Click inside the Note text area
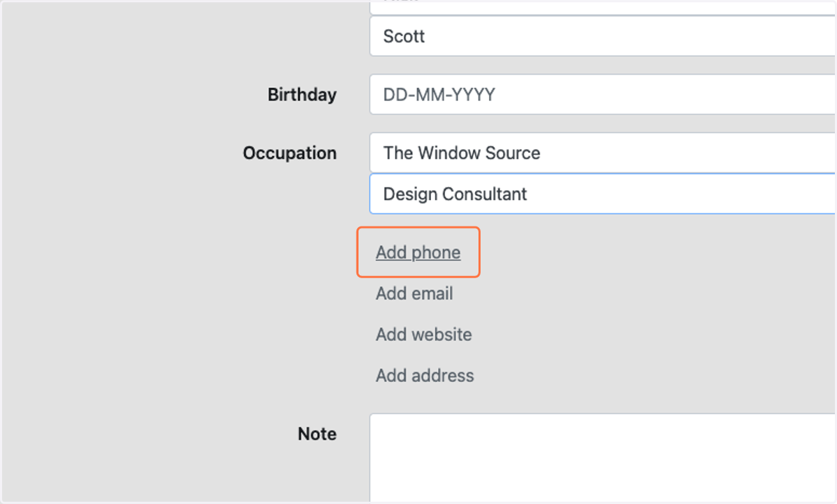Screen dimensions: 837x504 click(603, 458)
